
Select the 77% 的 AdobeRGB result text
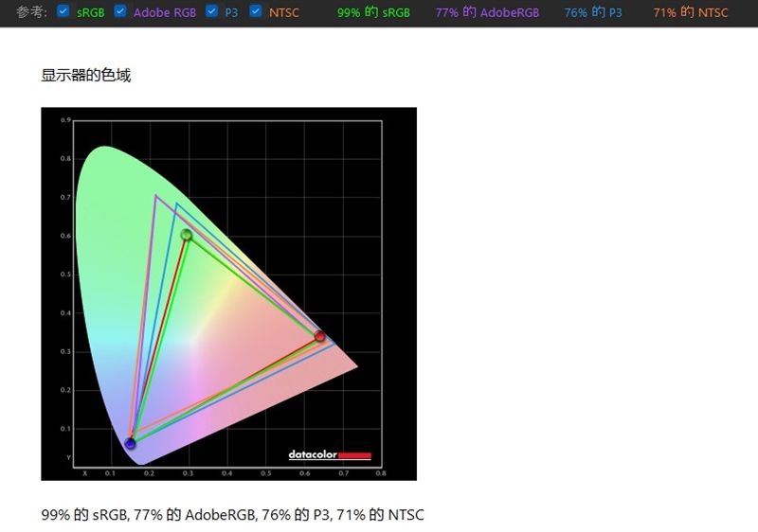487,12
